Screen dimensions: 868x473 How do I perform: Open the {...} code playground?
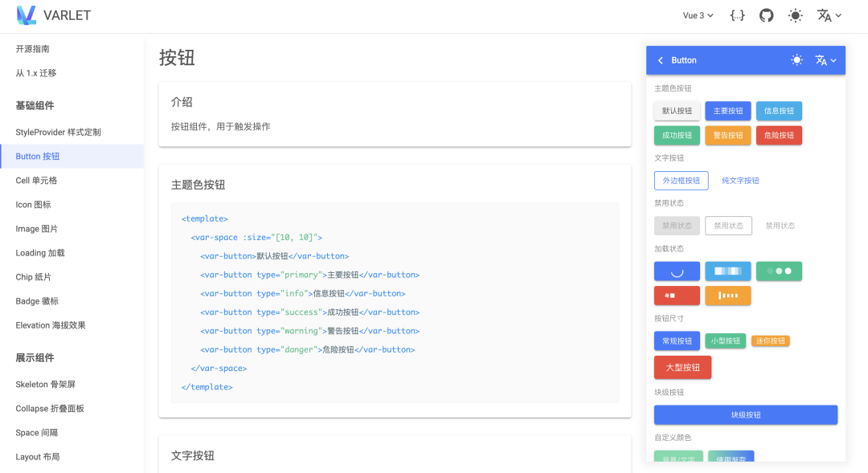(x=737, y=15)
